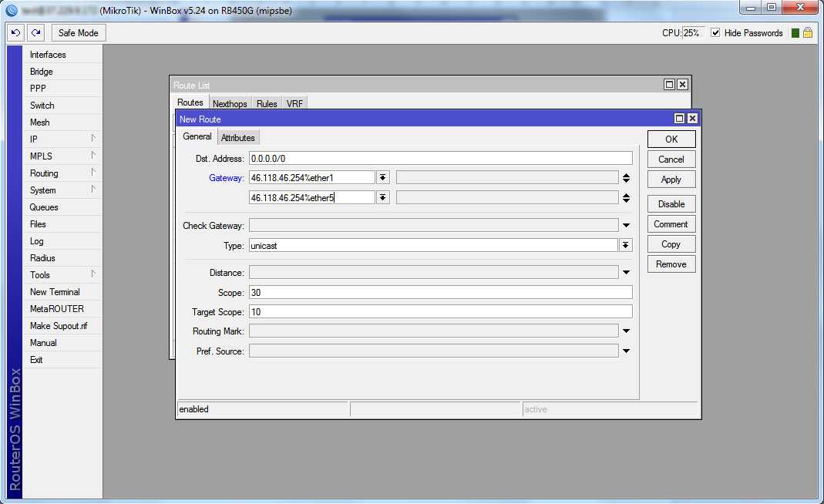Click the green CPU status indicator

[793, 33]
